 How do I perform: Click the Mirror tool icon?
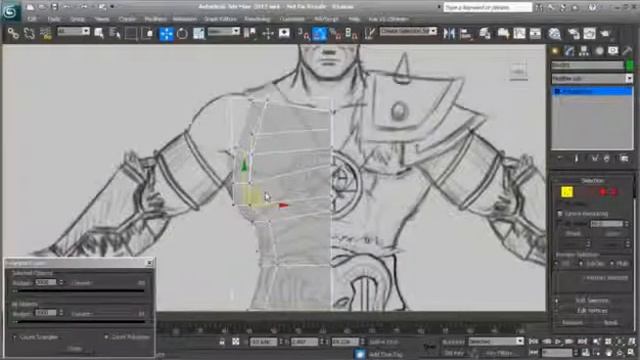point(449,33)
